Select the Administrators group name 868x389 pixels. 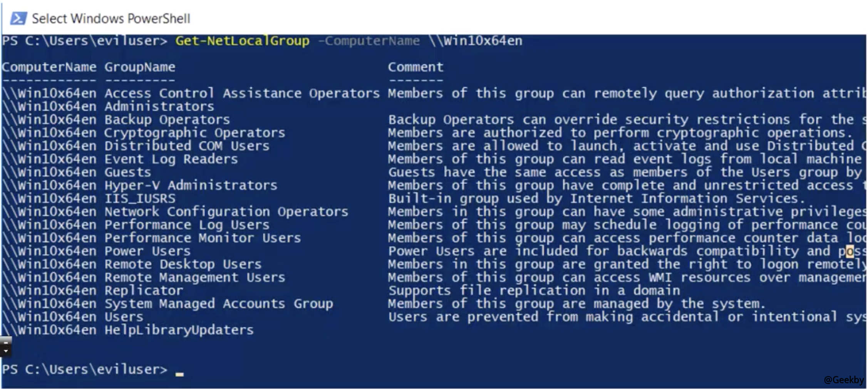coord(159,106)
